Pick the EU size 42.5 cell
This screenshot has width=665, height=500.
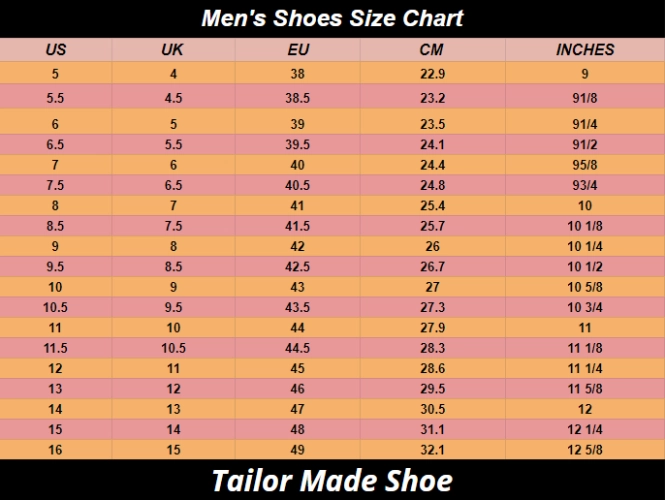(297, 267)
